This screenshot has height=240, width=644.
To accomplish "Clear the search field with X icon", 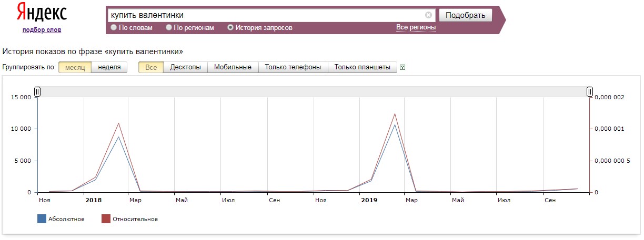I will tap(428, 15).
